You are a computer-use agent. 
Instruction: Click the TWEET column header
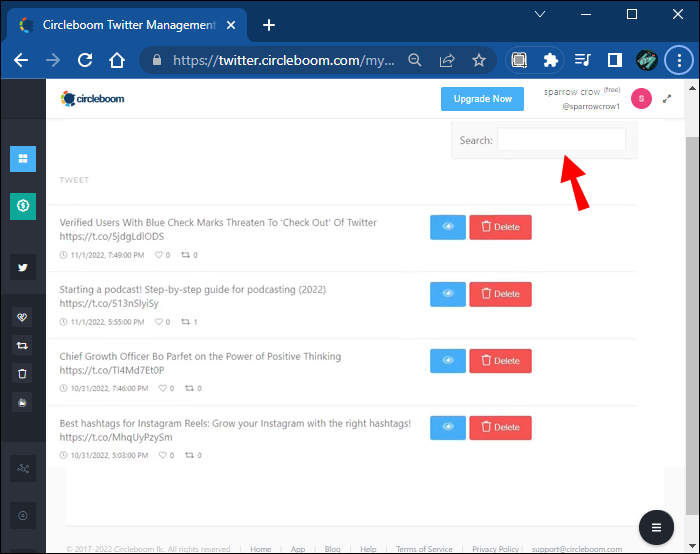tap(74, 180)
